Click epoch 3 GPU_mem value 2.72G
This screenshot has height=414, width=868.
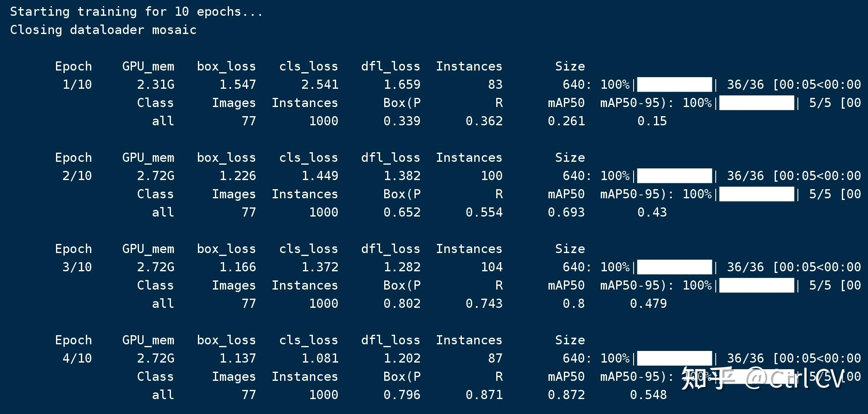click(156, 267)
